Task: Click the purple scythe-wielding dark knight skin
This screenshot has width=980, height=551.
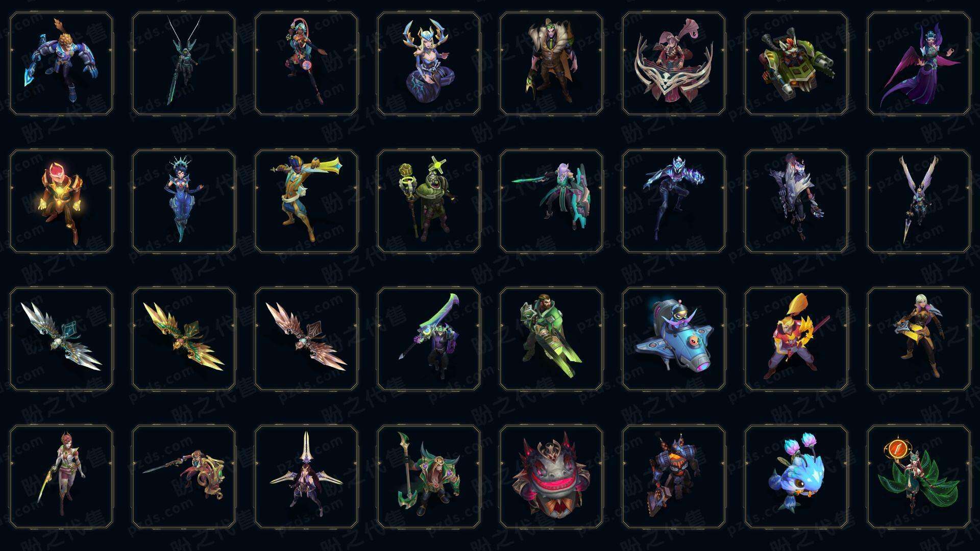Action: (x=429, y=339)
